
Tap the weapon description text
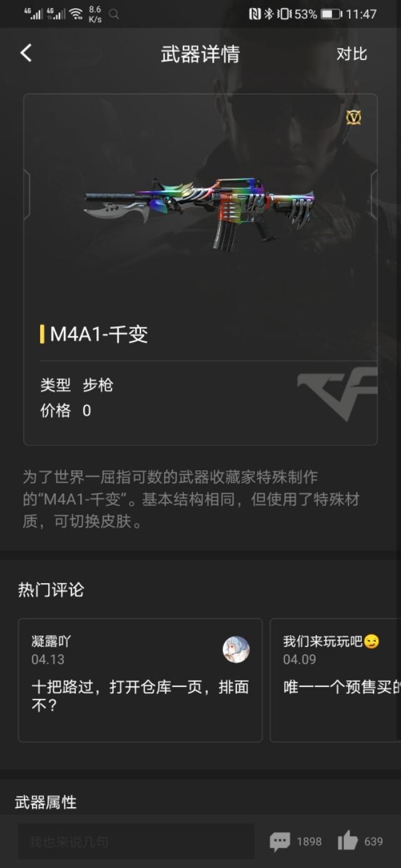tap(191, 499)
